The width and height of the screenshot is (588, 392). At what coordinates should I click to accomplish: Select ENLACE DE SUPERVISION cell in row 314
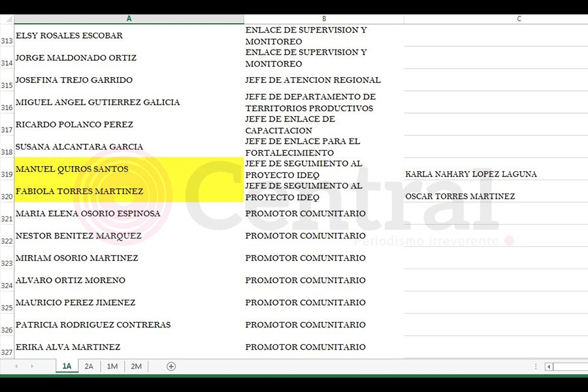(324, 57)
